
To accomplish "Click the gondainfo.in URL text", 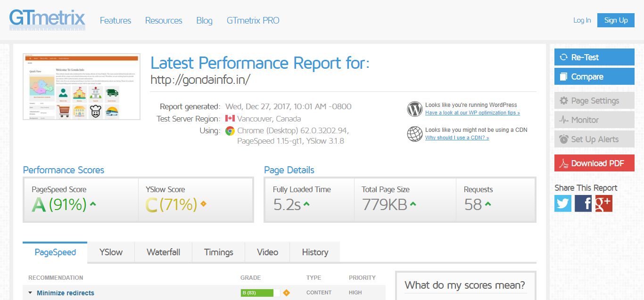I will (200, 80).
